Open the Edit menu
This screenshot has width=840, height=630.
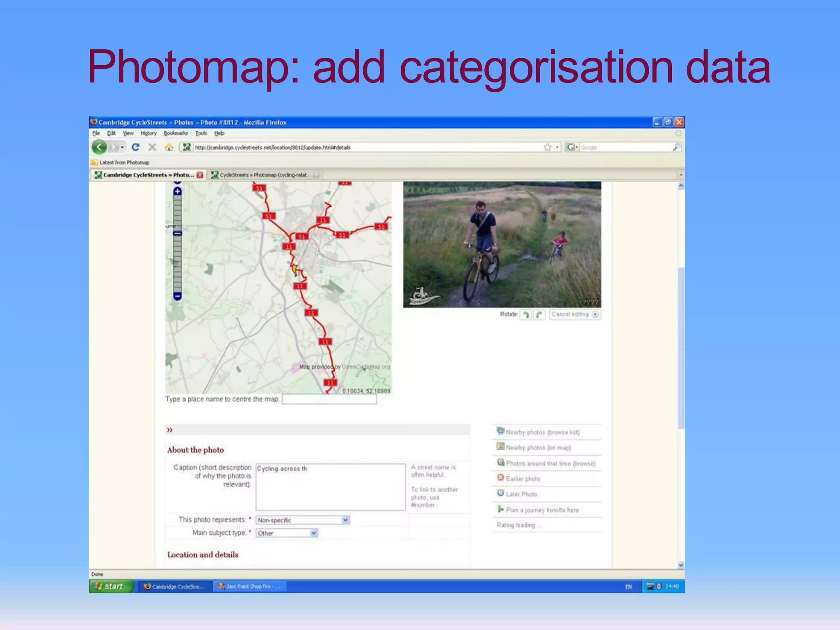(111, 133)
